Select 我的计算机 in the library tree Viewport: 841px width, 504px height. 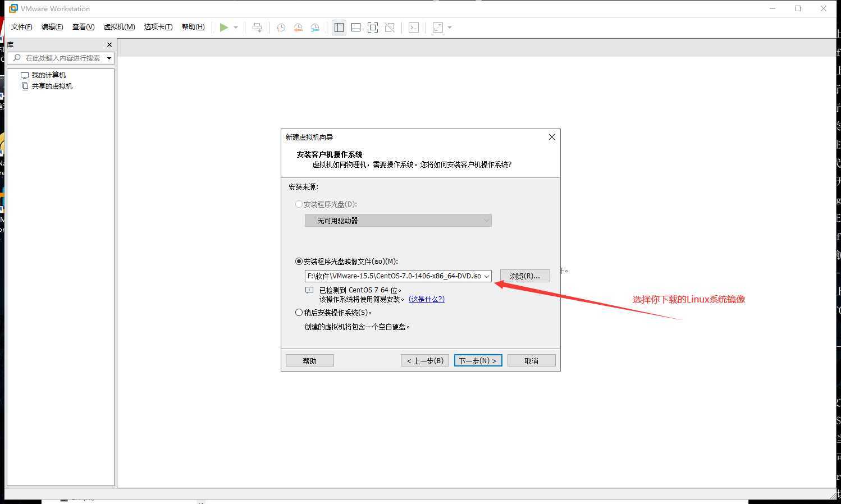point(48,75)
